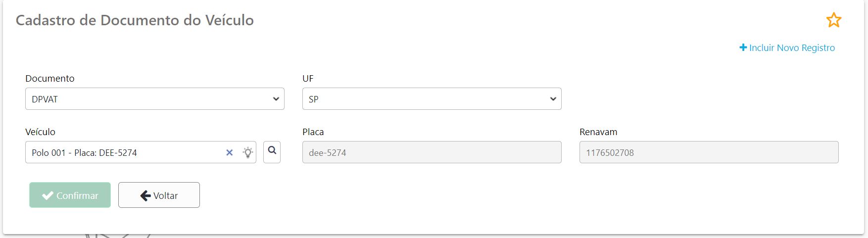Click the checkmark icon on Confirmar
This screenshot has height=238, width=868.
[48, 195]
